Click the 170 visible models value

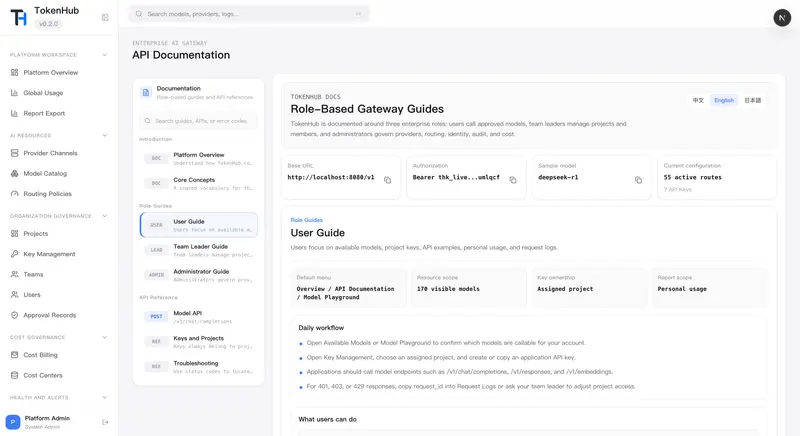tap(448, 289)
